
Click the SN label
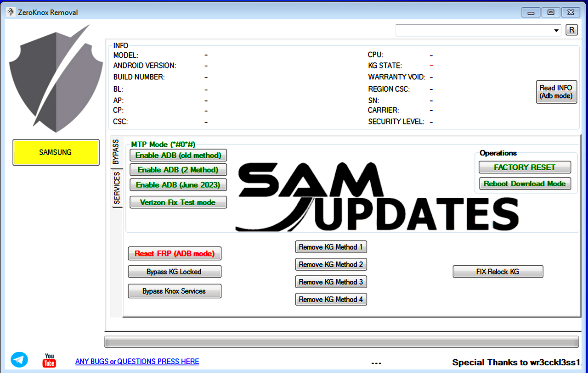tap(373, 100)
